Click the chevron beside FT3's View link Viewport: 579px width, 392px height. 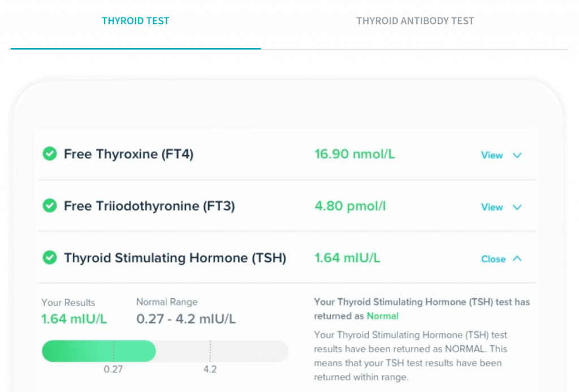tap(517, 207)
